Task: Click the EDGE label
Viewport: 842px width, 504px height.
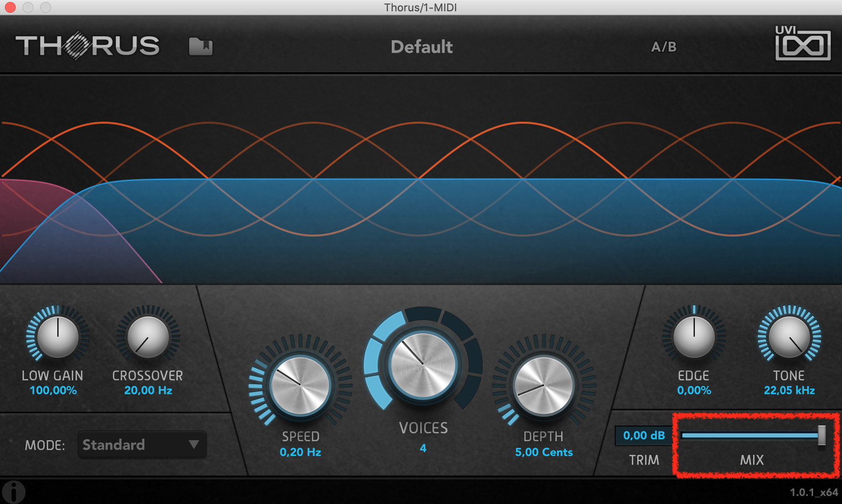Action: pos(693,375)
